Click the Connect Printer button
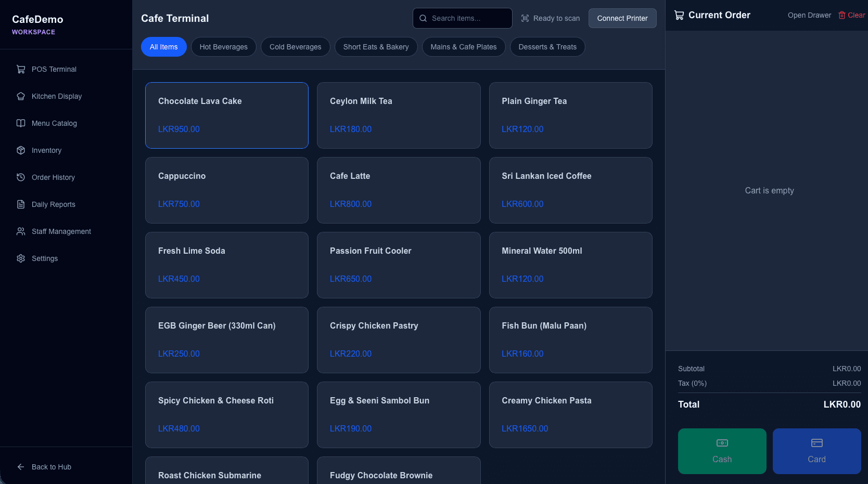The image size is (868, 484). point(622,18)
